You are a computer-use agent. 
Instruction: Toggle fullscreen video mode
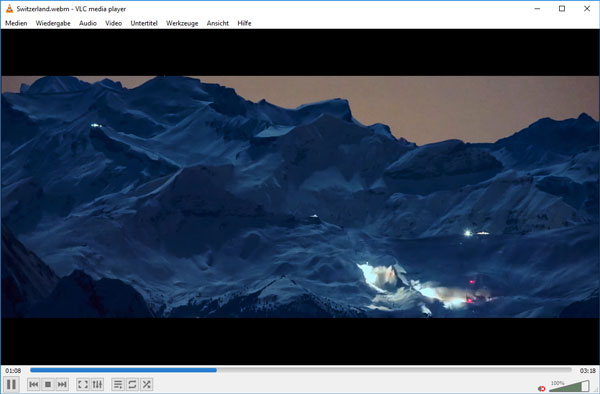click(83, 384)
